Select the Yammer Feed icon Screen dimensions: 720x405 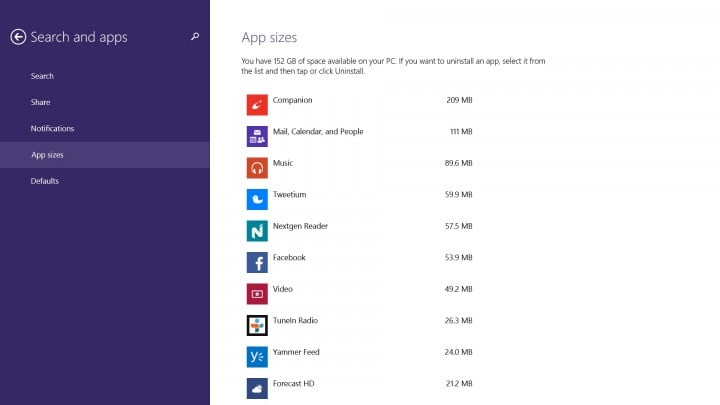[257, 357]
